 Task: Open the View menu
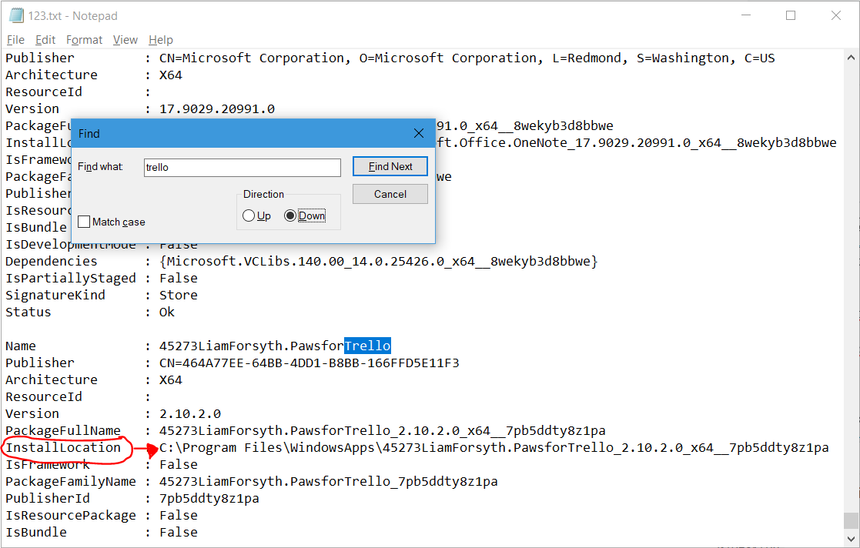tap(125, 40)
